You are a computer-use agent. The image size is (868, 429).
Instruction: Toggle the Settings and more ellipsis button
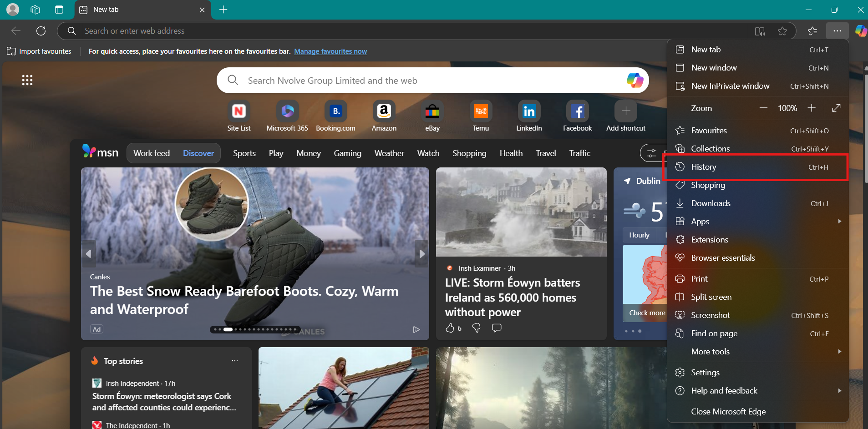(x=838, y=31)
